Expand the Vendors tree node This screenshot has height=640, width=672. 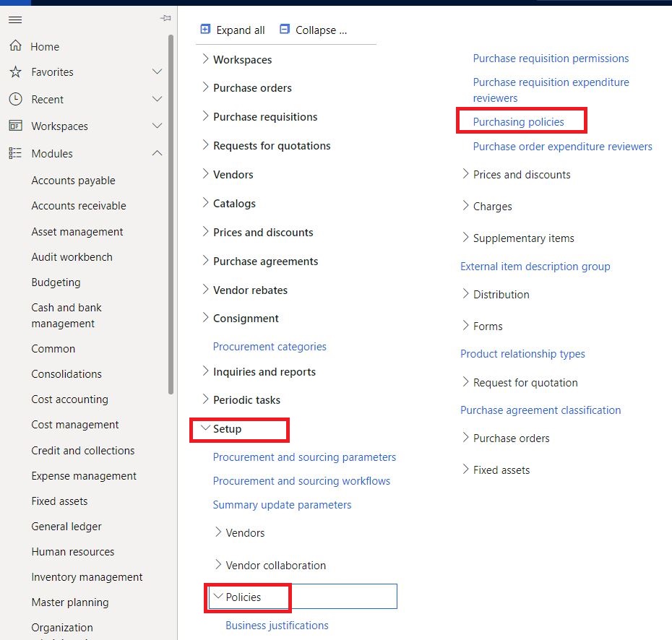coord(205,174)
